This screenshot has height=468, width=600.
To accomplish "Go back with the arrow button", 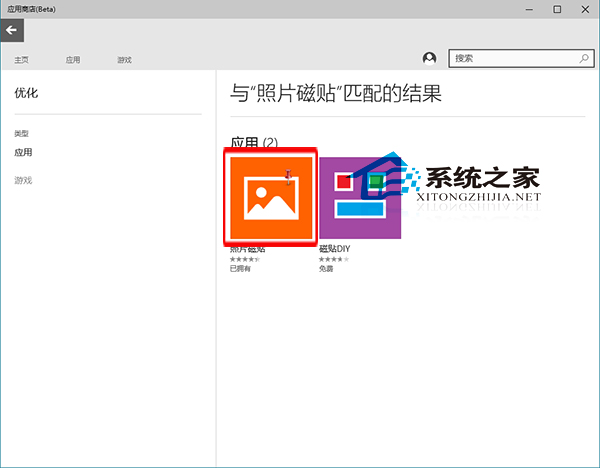I will (12, 30).
